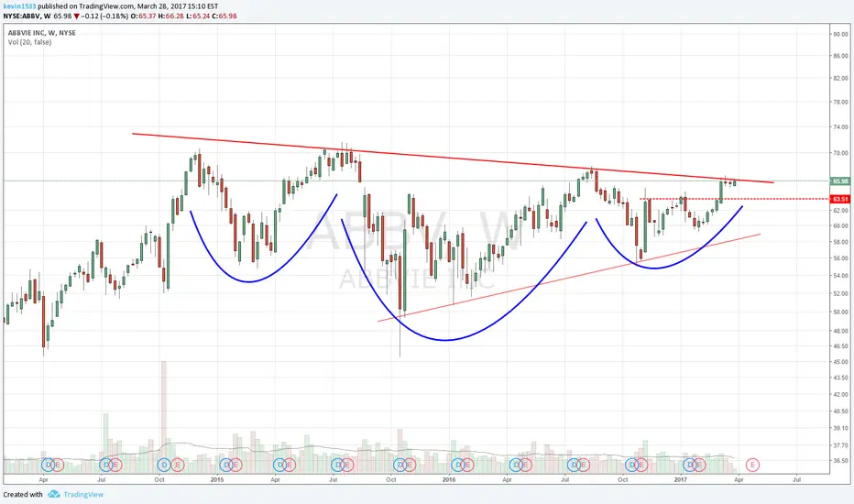Open the kevin1533 author profile link
Image resolution: width=854 pixels, height=504 pixels.
(19, 6)
